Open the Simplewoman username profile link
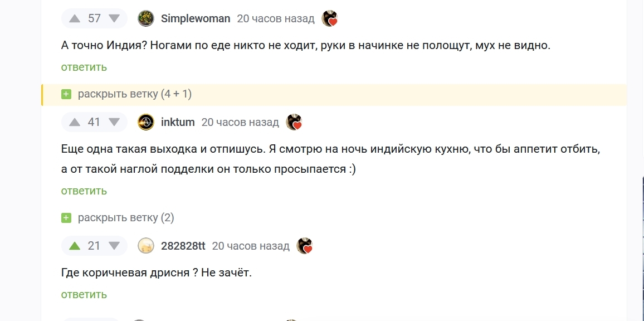The height and width of the screenshot is (321, 644). [196, 18]
